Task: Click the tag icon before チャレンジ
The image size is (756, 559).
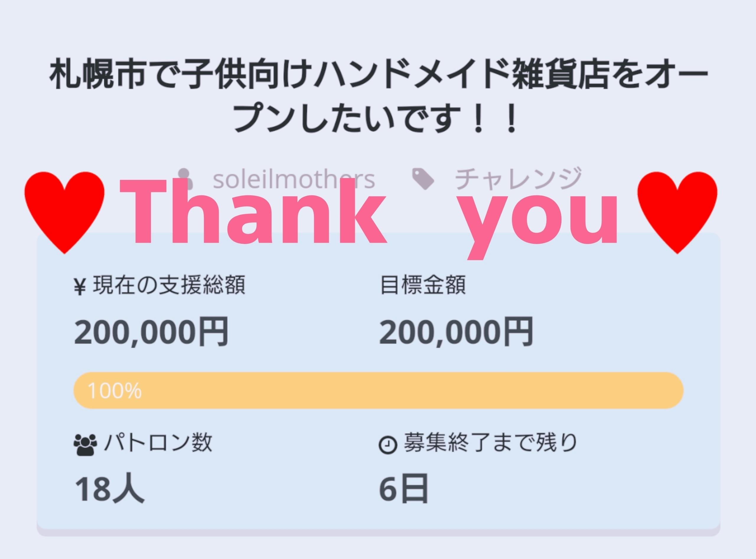Action: [x=423, y=178]
